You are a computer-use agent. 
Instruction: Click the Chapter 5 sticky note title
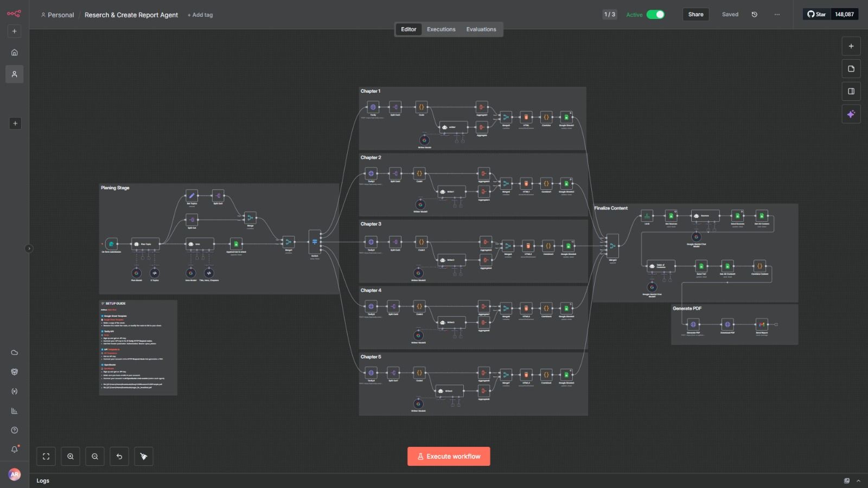(371, 357)
